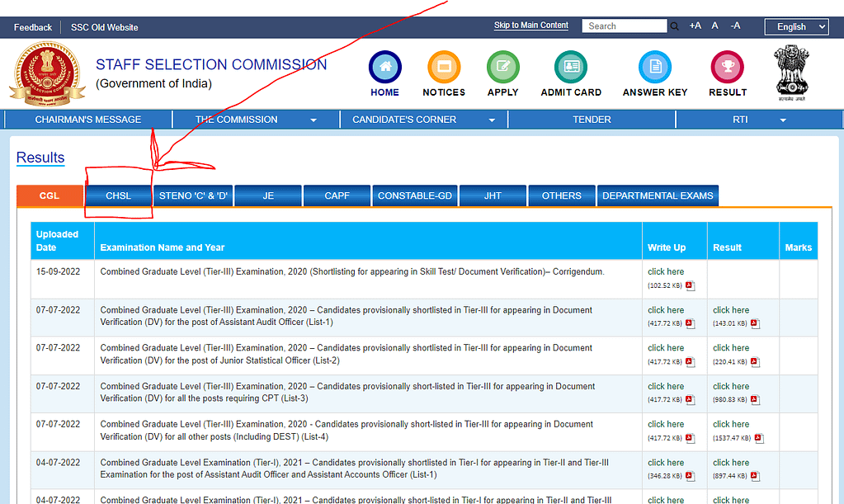Click STAFF SELECTION COMMISSION title text
Viewport: 844px width, 504px height.
[211, 64]
